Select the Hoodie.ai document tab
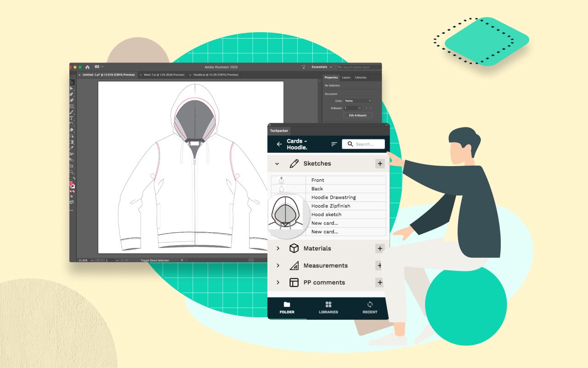The height and width of the screenshot is (368, 588). click(216, 75)
